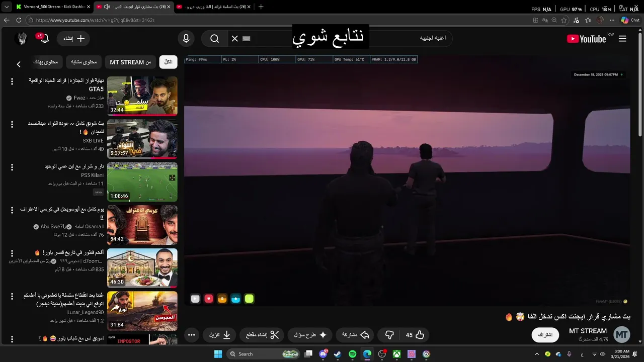Open the MT STREAM channel name link
644x362 pixels.
pyautogui.click(x=588, y=331)
